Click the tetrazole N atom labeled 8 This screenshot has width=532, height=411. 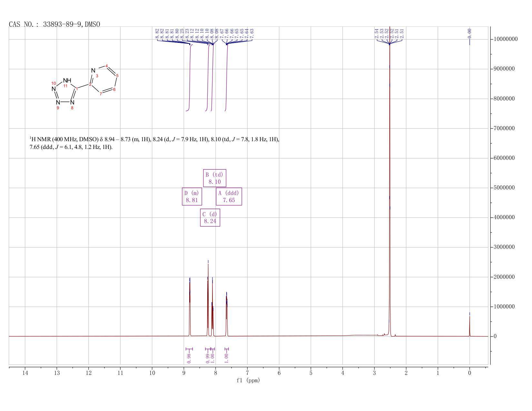click(72, 103)
